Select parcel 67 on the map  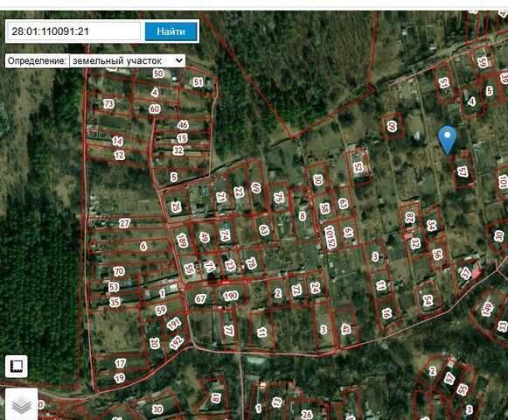tap(200, 298)
